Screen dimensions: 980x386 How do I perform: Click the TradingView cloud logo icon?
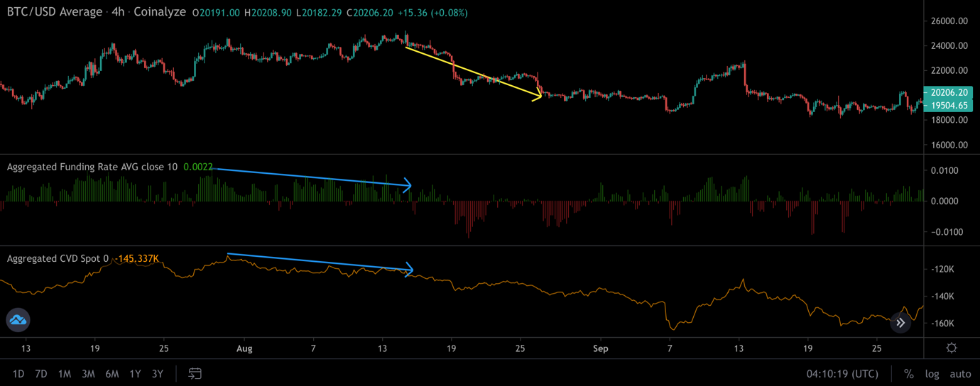[x=18, y=321]
